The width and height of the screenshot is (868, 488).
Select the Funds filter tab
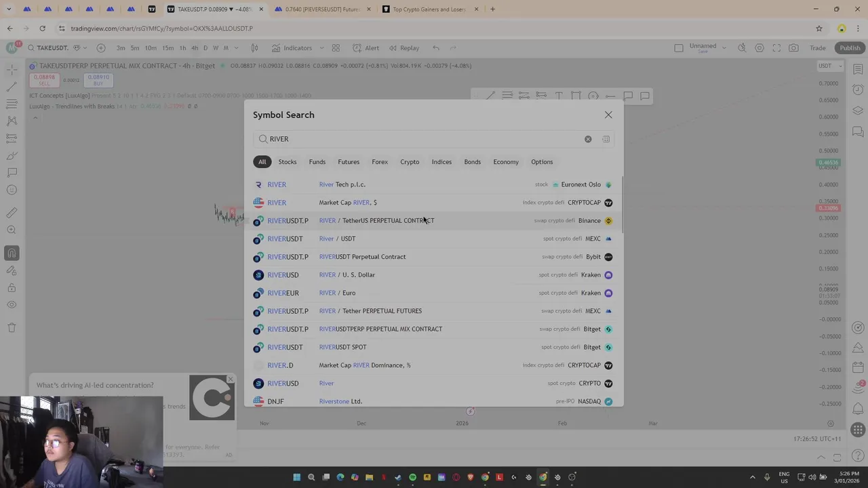tap(317, 162)
